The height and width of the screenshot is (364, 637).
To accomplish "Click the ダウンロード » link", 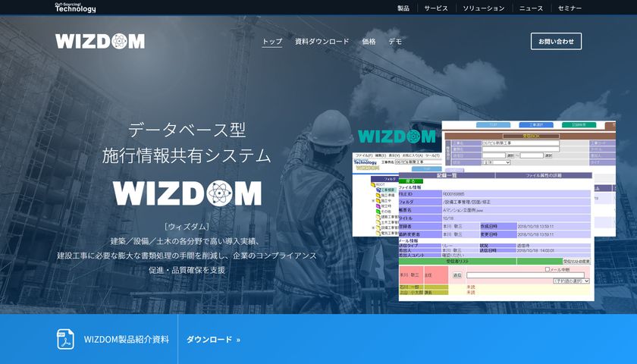I will click(x=213, y=340).
